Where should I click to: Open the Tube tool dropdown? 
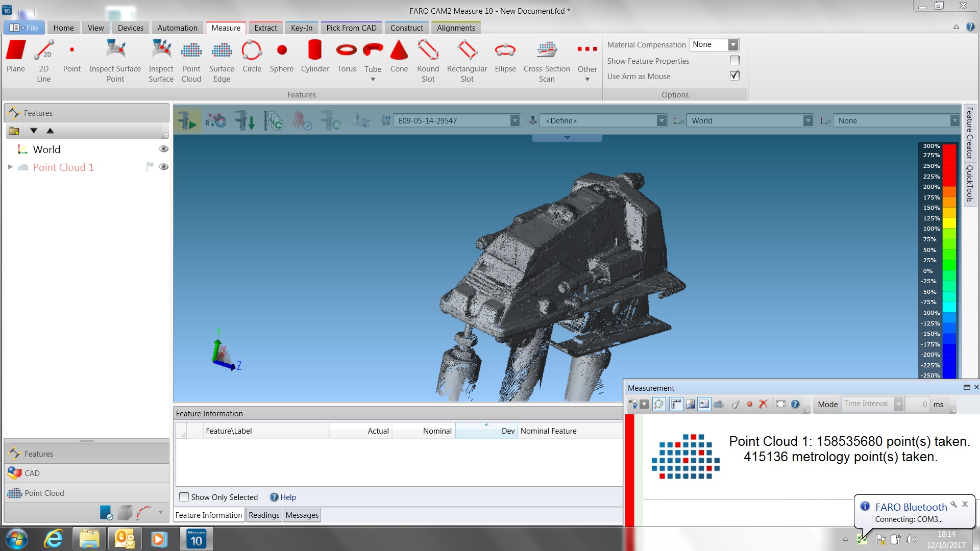click(373, 79)
